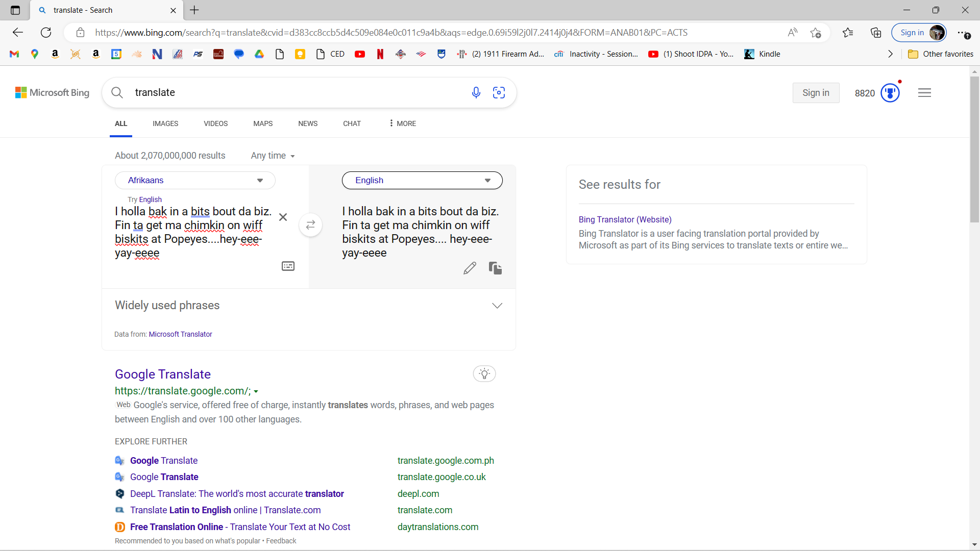
Task: Open visual search camera icon
Action: click(x=499, y=92)
